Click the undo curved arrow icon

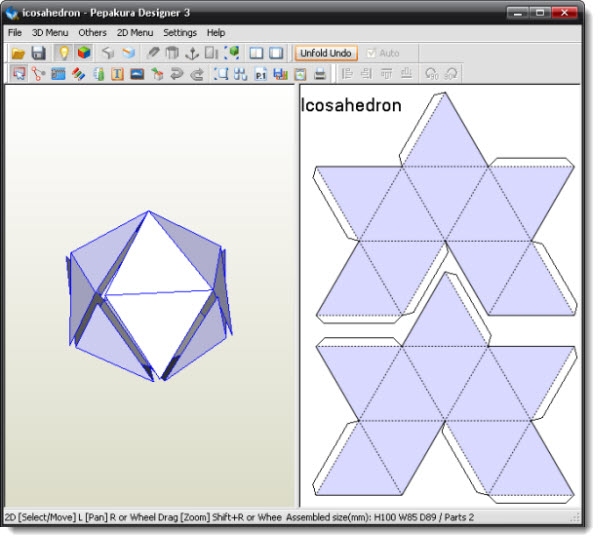(177, 74)
